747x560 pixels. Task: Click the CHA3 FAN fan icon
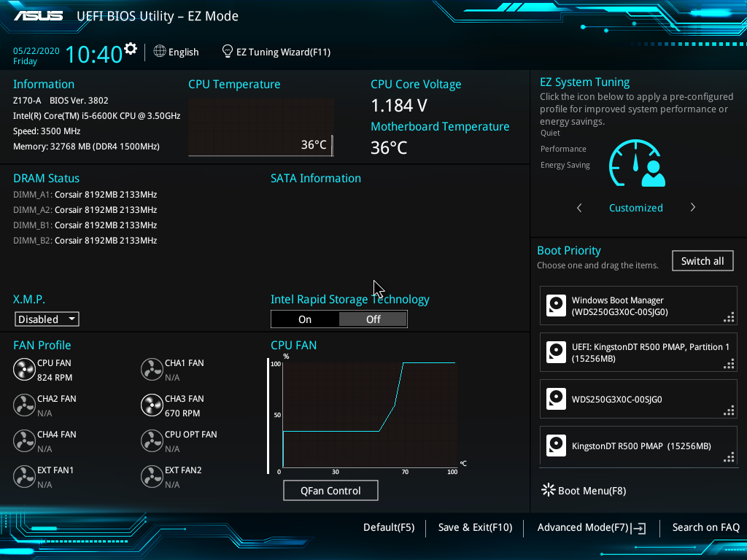pos(152,405)
